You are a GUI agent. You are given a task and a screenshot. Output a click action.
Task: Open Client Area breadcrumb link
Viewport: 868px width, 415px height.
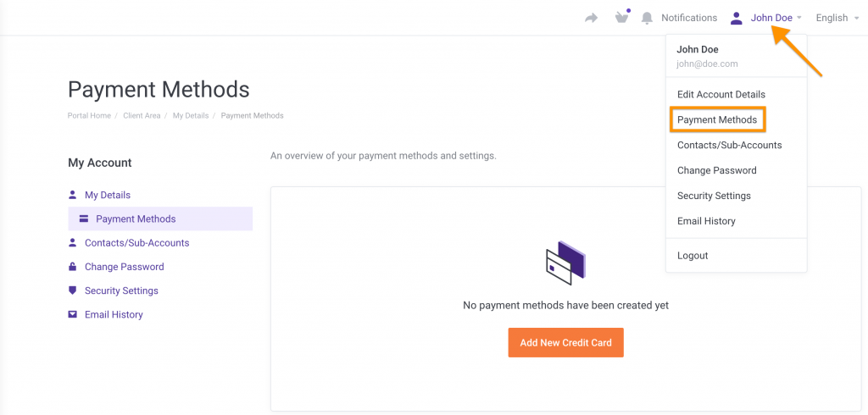tap(142, 116)
